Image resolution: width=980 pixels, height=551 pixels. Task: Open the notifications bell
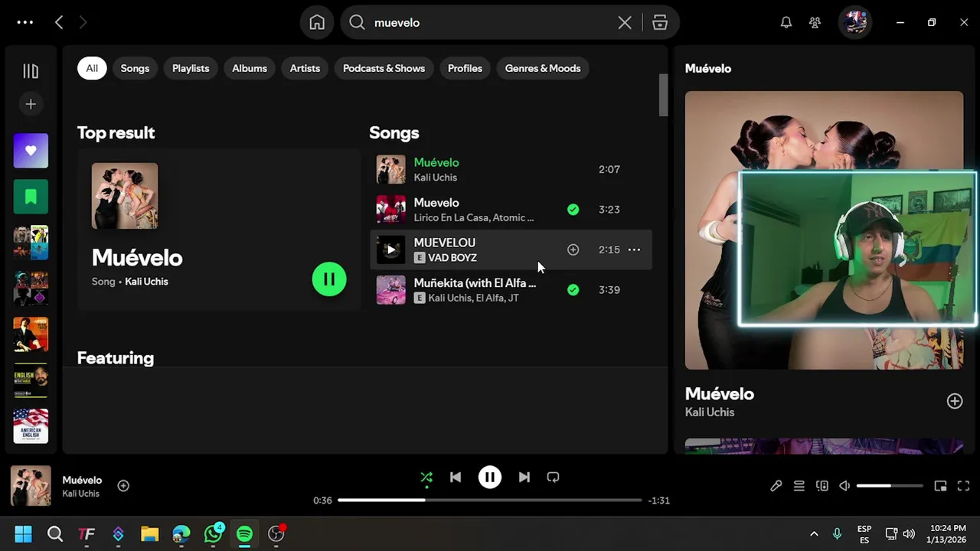click(x=786, y=22)
